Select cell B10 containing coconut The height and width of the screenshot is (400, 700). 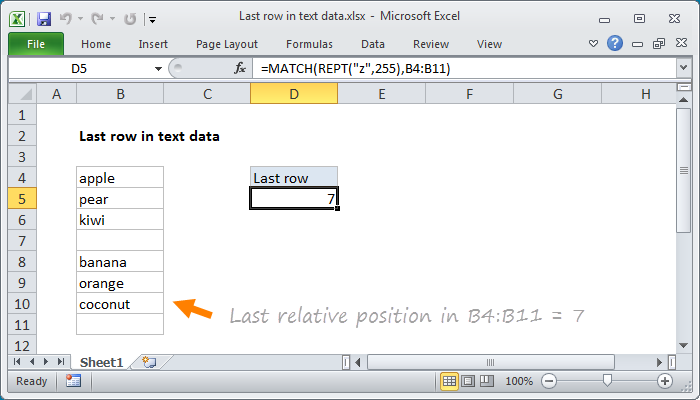pos(119,304)
